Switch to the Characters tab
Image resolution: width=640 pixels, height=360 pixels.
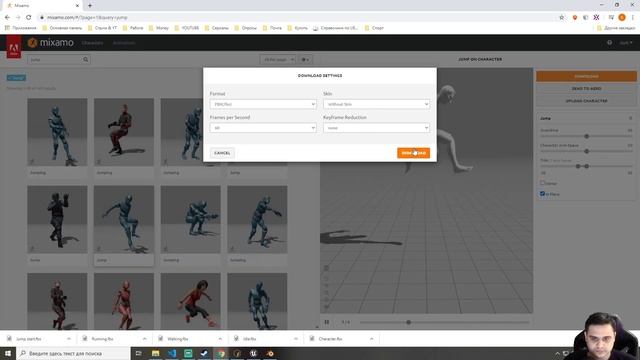92,43
